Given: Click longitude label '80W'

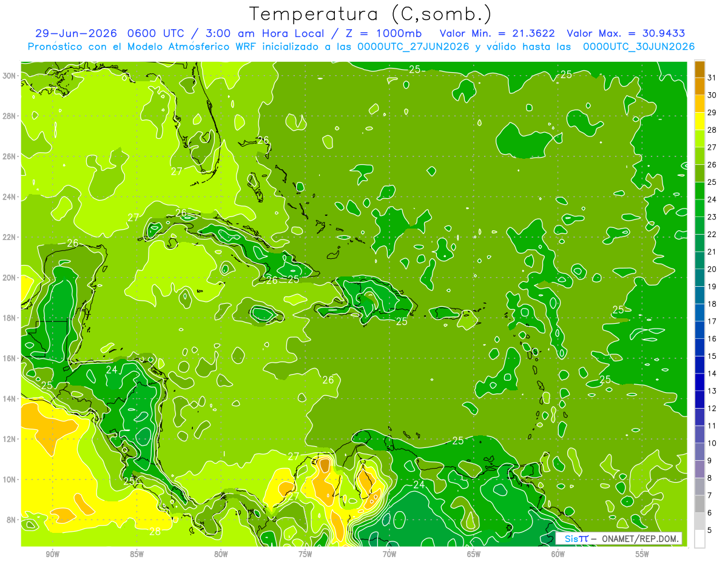Looking at the screenshot, I should [x=221, y=555].
